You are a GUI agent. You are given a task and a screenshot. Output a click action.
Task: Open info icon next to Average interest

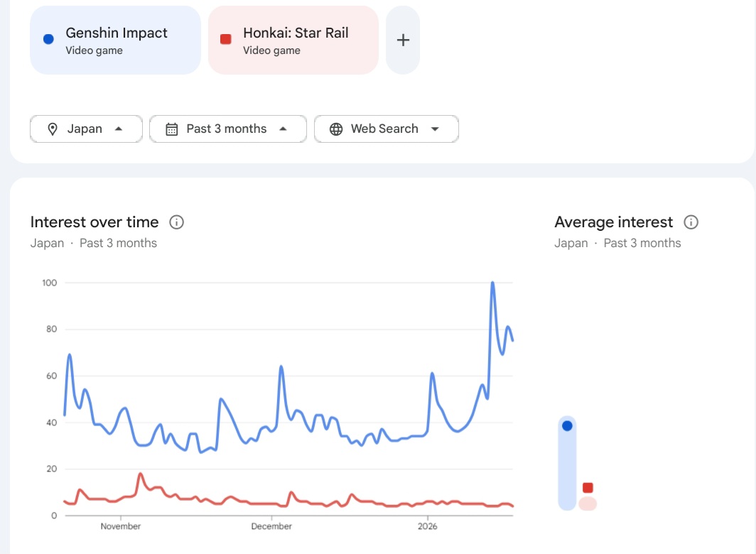pos(691,222)
